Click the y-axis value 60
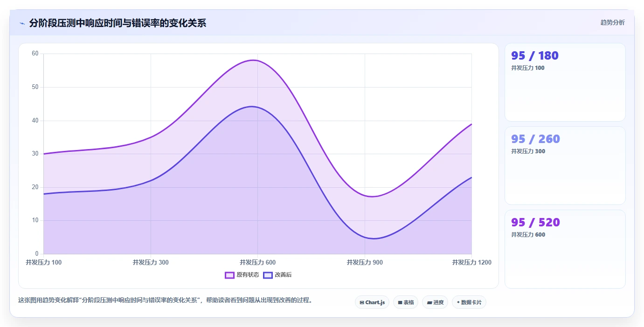The image size is (644, 327). pos(35,54)
